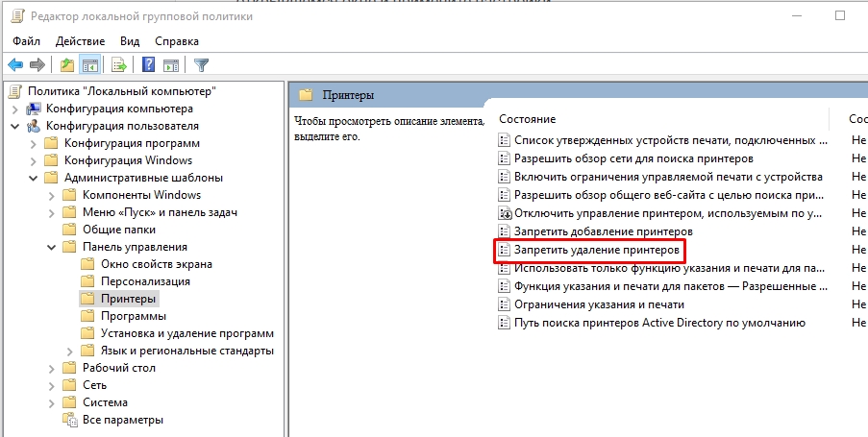Collapse the Конфигурация пользователя node
The width and height of the screenshot is (868, 437).
pos(15,126)
